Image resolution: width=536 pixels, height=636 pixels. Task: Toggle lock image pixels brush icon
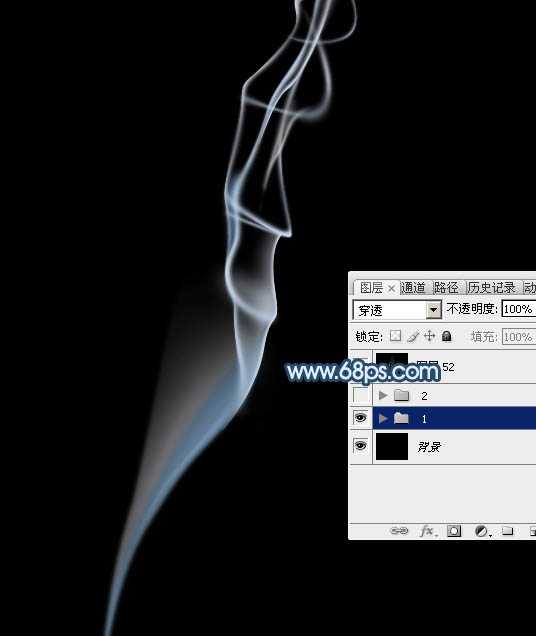point(413,336)
